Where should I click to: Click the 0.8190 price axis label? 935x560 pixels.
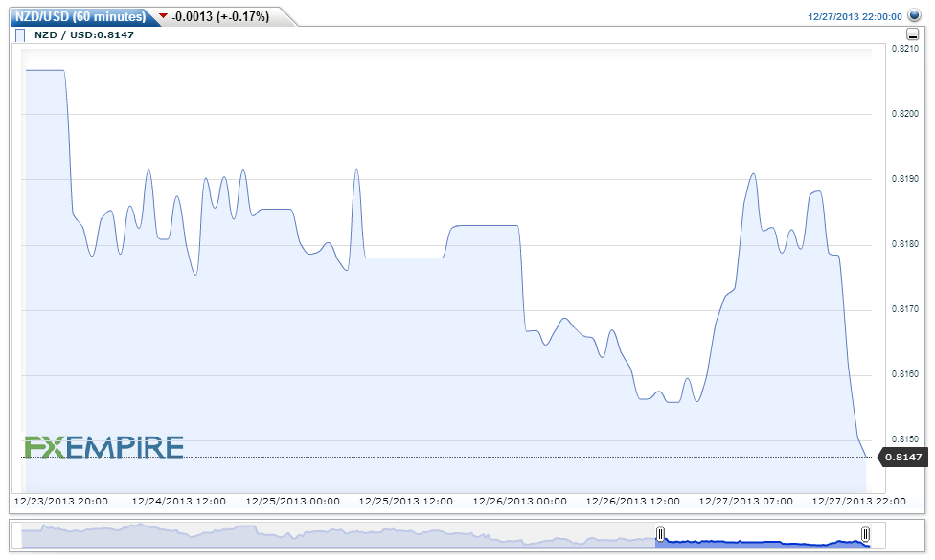pyautogui.click(x=905, y=179)
